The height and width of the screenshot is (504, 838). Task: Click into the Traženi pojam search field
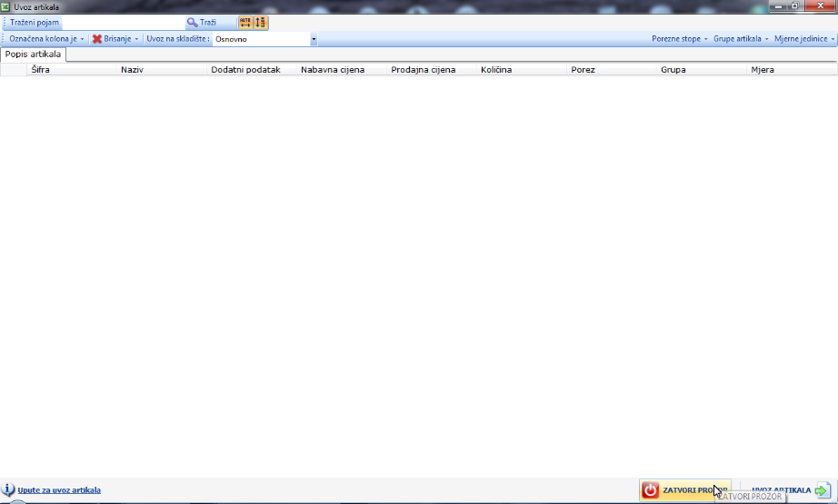click(x=124, y=23)
